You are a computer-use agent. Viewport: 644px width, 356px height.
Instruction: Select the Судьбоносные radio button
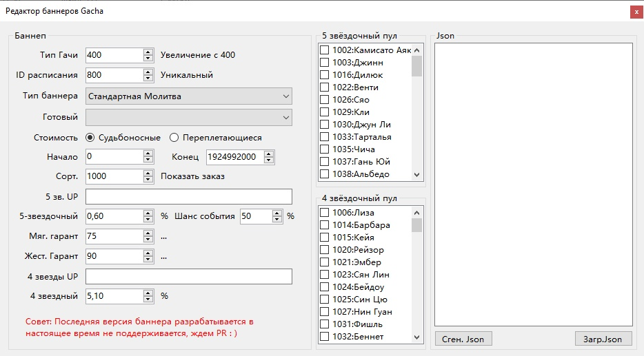pos(90,138)
